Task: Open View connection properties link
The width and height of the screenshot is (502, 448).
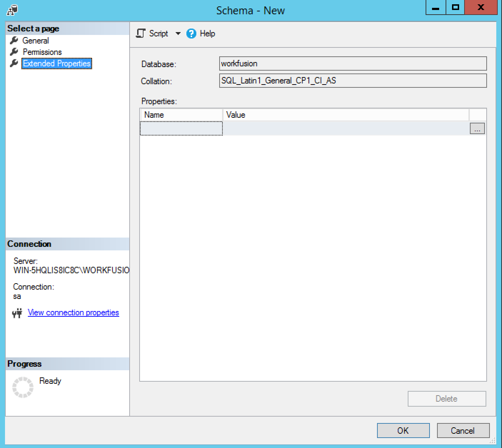Action: coord(73,312)
